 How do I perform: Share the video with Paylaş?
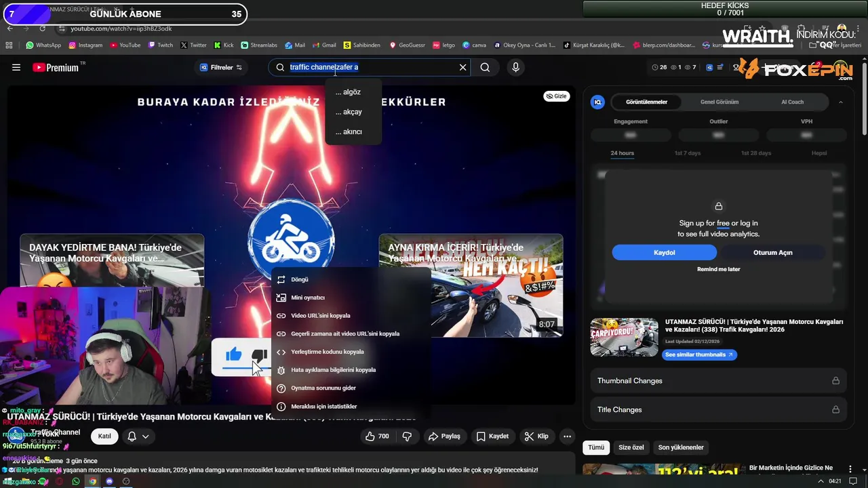tap(445, 436)
